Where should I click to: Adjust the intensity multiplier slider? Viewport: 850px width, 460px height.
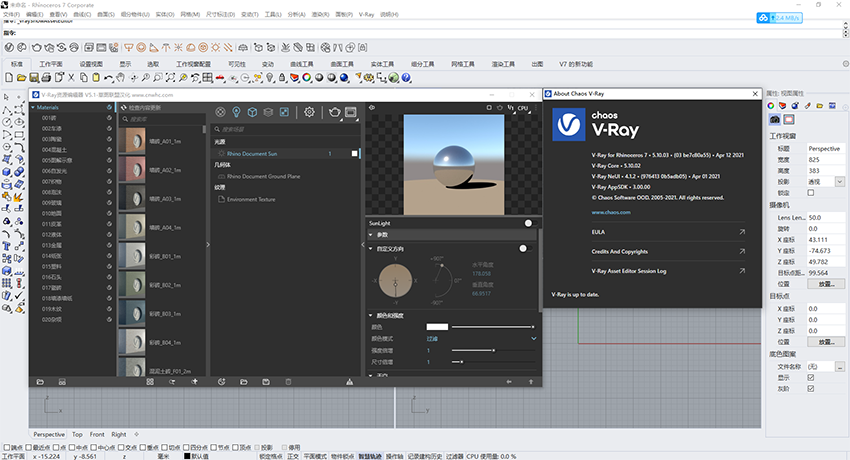click(x=493, y=351)
